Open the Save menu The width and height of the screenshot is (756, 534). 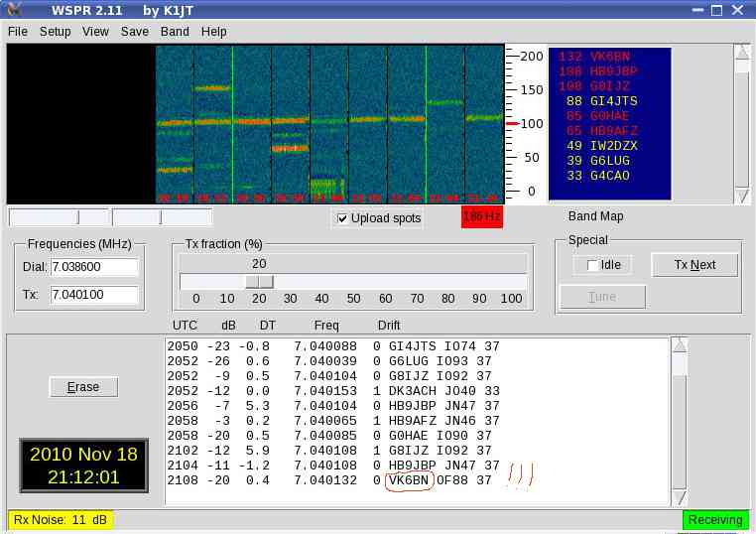(x=135, y=32)
